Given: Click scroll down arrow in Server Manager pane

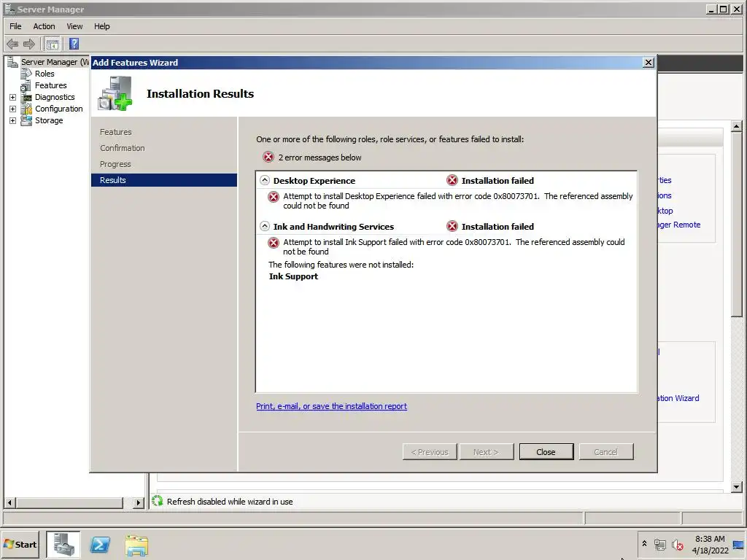Looking at the screenshot, I should click(737, 486).
